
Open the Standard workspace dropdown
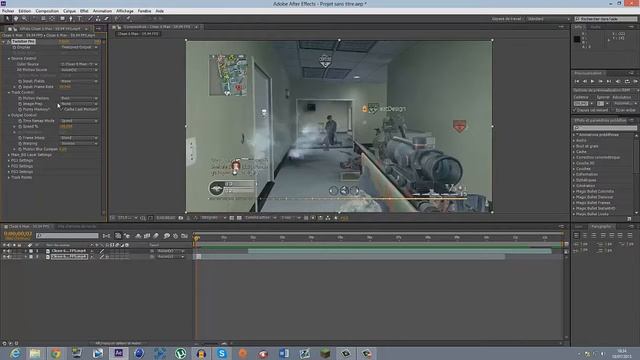tap(548, 19)
